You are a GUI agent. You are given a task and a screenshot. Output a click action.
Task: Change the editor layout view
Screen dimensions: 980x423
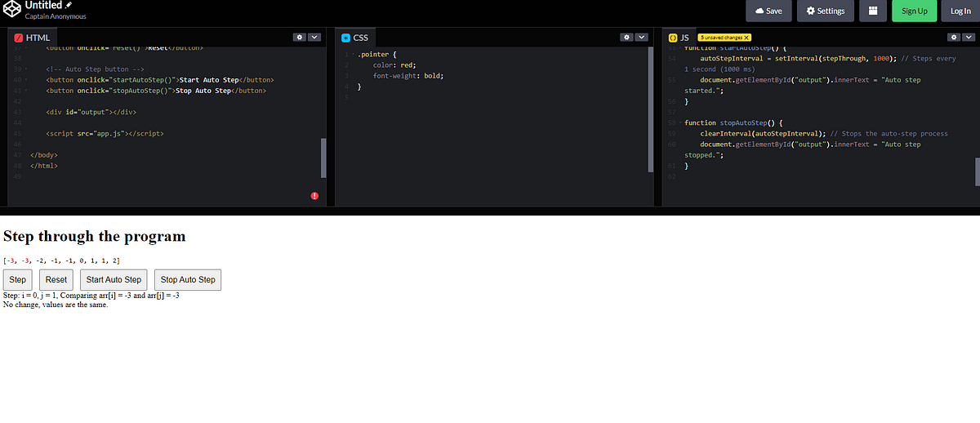pyautogui.click(x=873, y=11)
